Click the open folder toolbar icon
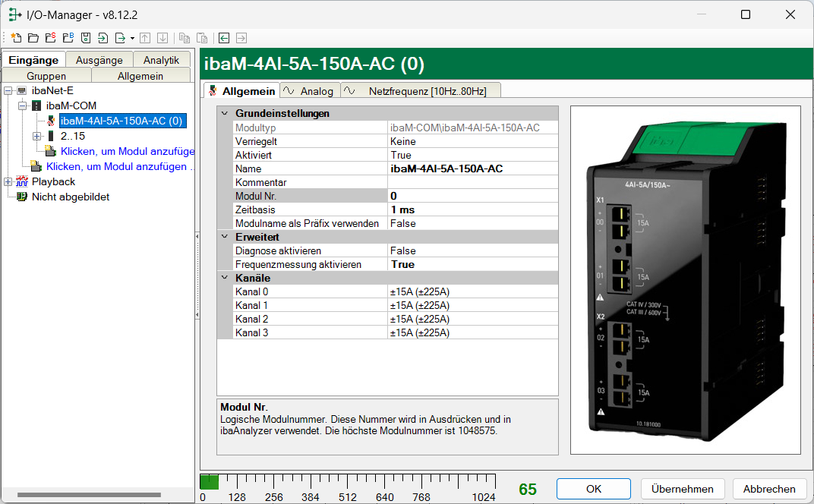Image resolution: width=814 pixels, height=504 pixels. pos(33,38)
